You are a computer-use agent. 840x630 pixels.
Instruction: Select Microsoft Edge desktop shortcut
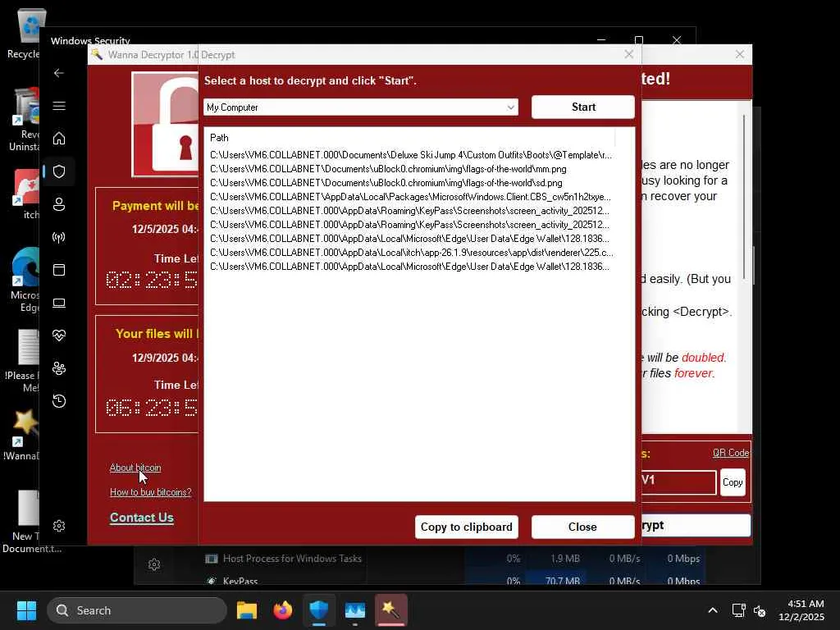24,280
